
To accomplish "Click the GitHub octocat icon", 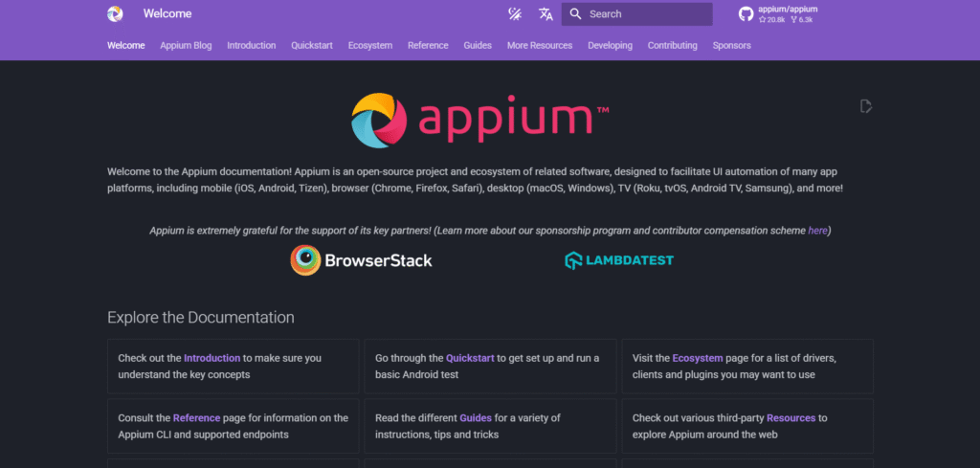I will point(746,13).
